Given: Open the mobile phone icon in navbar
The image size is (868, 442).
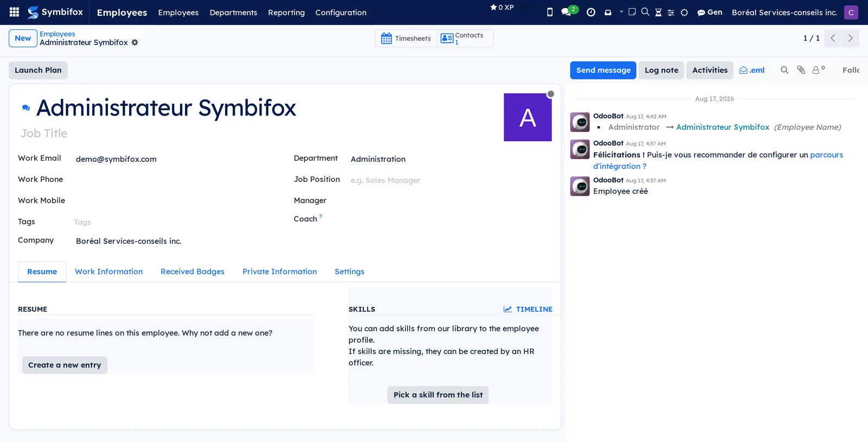Looking at the screenshot, I should click(x=550, y=12).
